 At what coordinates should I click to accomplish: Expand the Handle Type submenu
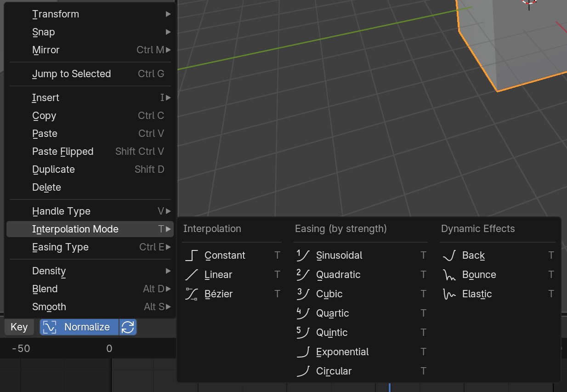pos(90,211)
